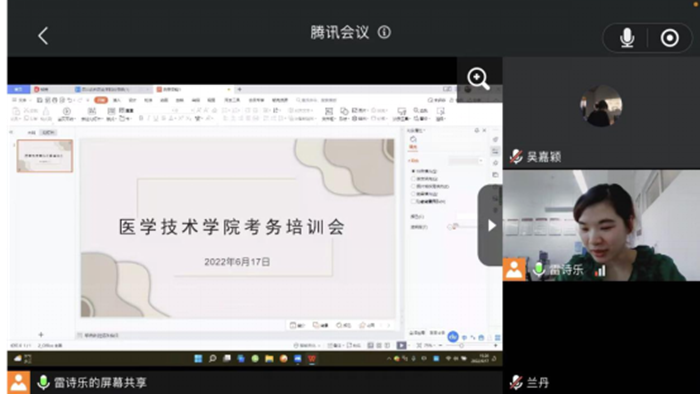Click 雷诗乐 orange host avatar icon

(514, 270)
